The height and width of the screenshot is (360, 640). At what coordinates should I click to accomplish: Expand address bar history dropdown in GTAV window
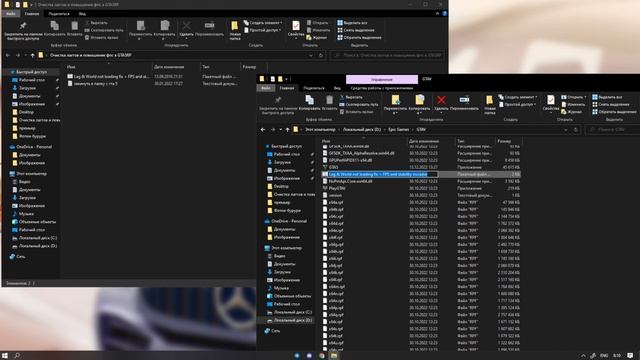click(566, 130)
